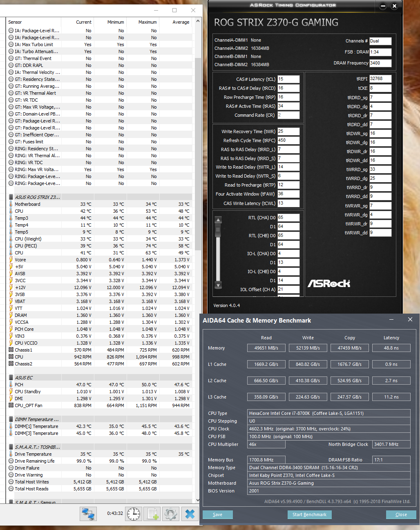This screenshot has height=530, width=420.
Task: Click the CAS# Latency (tCL) value field
Action: (288, 79)
